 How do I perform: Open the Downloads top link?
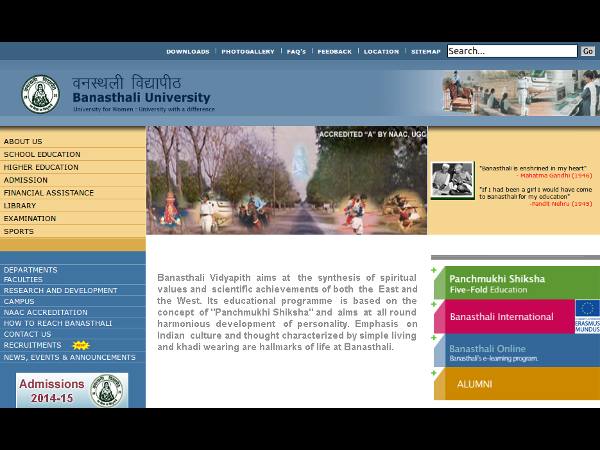tap(187, 51)
